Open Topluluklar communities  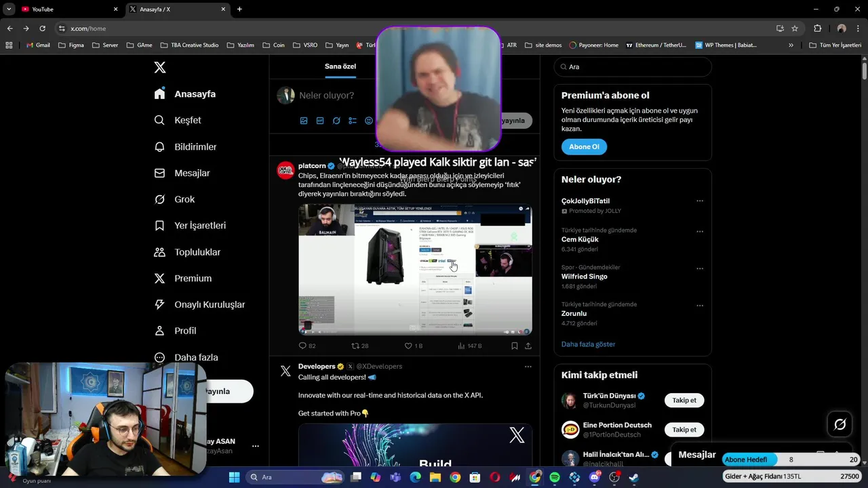[x=187, y=252]
